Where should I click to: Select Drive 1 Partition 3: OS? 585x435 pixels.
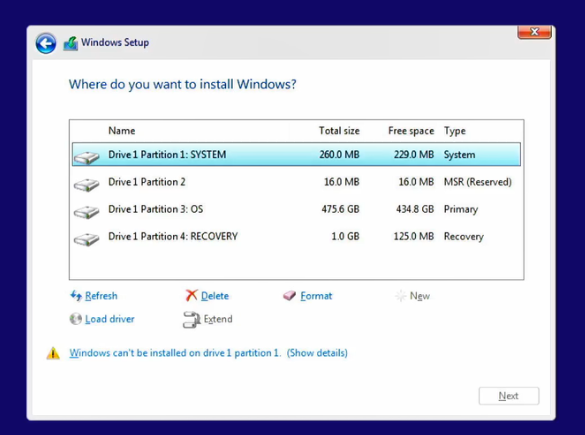coord(296,209)
